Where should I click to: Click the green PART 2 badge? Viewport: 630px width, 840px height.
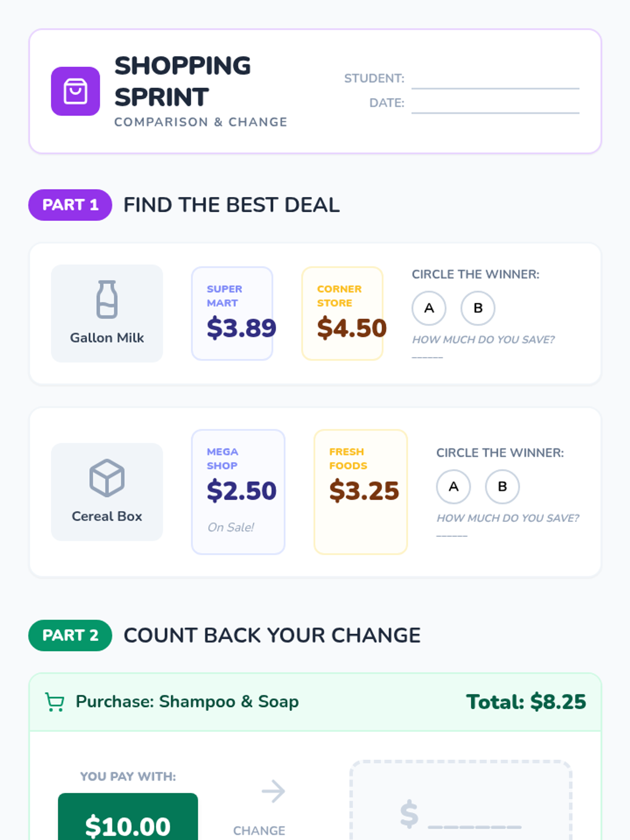(70, 635)
